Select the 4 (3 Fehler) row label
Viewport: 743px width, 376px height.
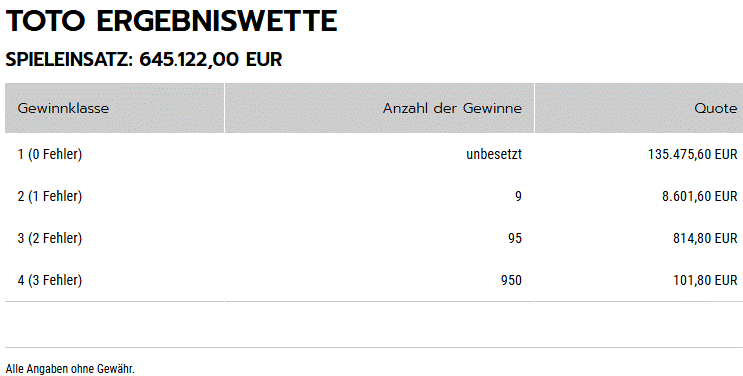tap(50, 280)
